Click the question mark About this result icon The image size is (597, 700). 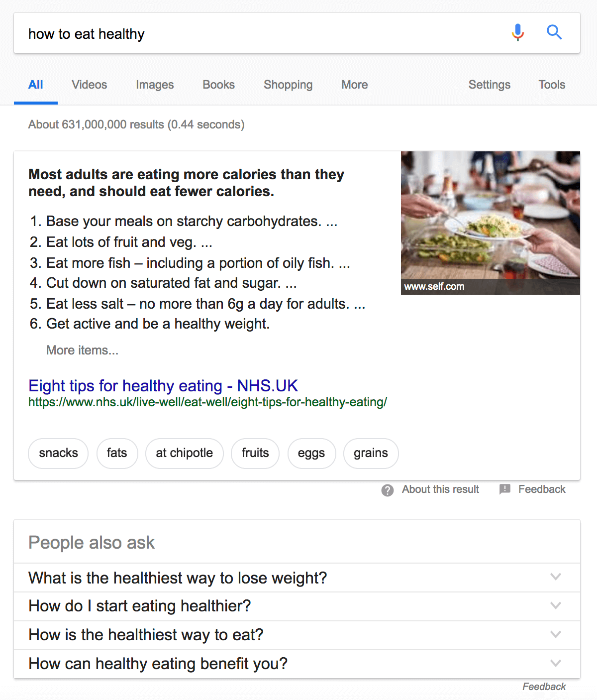point(388,490)
